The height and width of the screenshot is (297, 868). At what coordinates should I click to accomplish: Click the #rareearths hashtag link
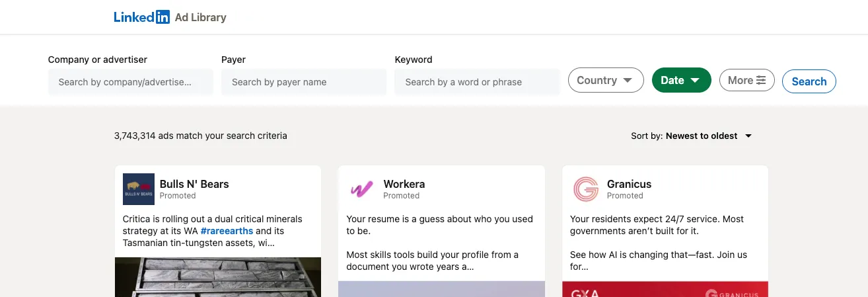[x=227, y=231]
